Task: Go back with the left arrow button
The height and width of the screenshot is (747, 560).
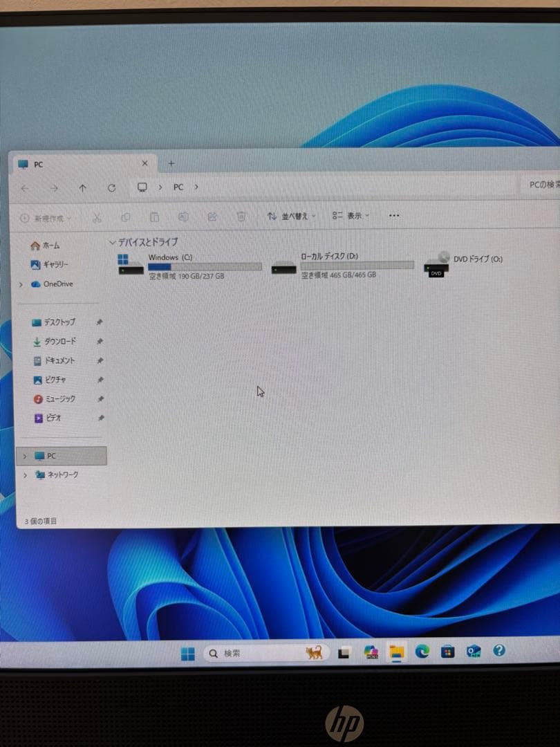Action: 26,189
